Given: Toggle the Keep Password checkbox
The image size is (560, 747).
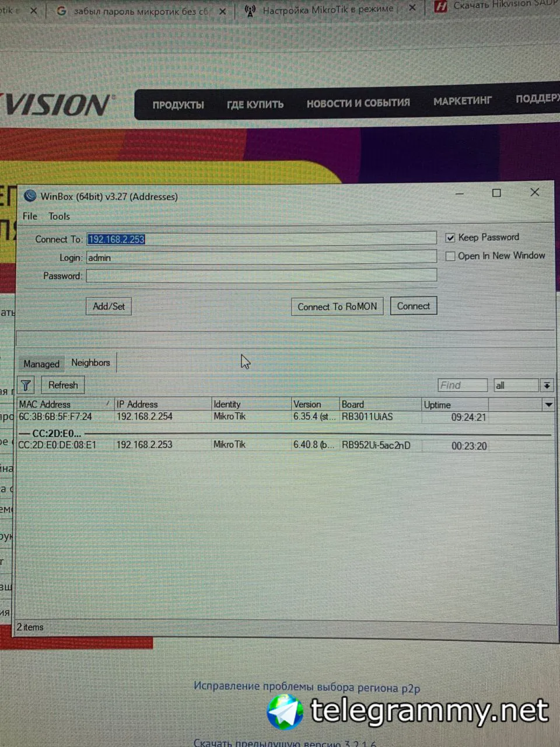Looking at the screenshot, I should tap(450, 238).
